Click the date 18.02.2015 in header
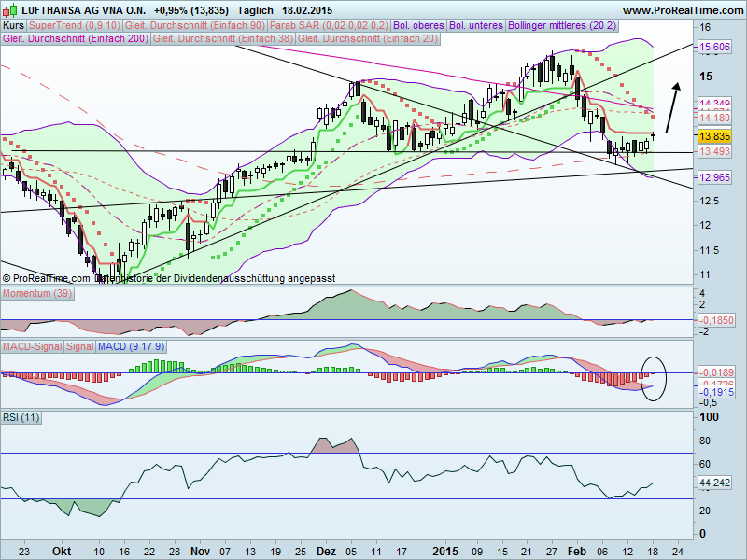The width and height of the screenshot is (747, 560). (x=307, y=10)
